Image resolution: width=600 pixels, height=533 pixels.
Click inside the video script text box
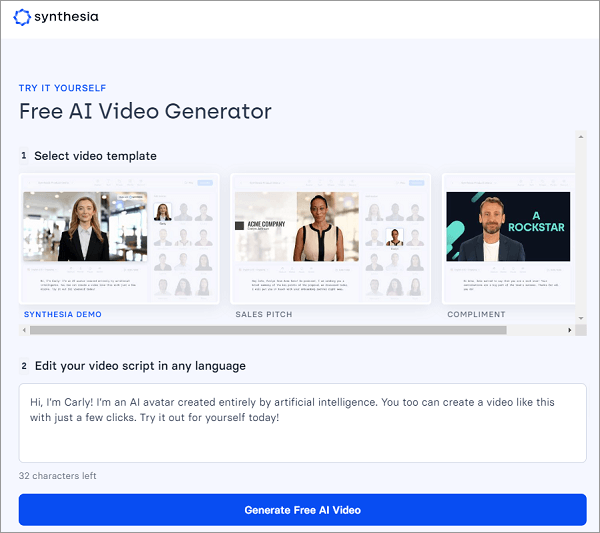click(x=302, y=423)
